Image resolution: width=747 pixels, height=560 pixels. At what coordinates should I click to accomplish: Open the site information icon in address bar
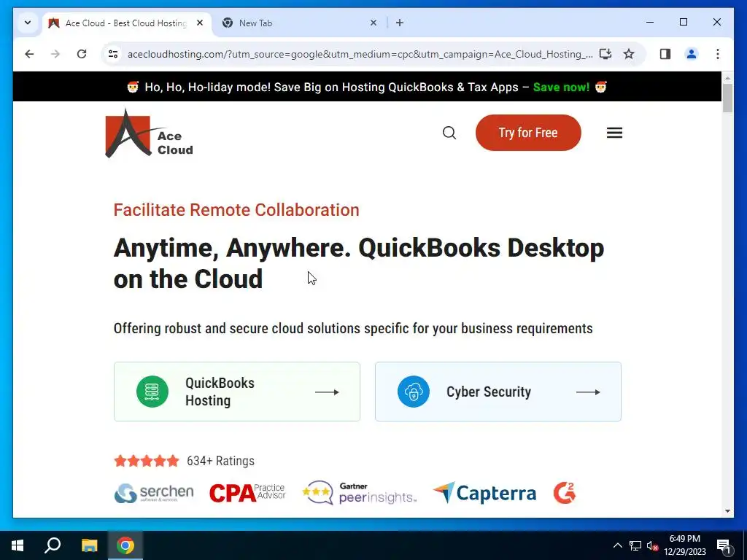tap(113, 54)
